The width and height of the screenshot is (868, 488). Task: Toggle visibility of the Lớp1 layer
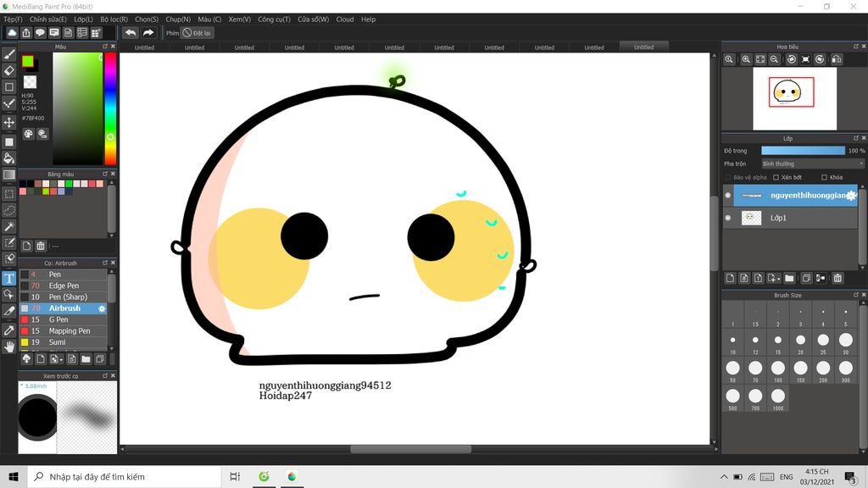click(728, 218)
